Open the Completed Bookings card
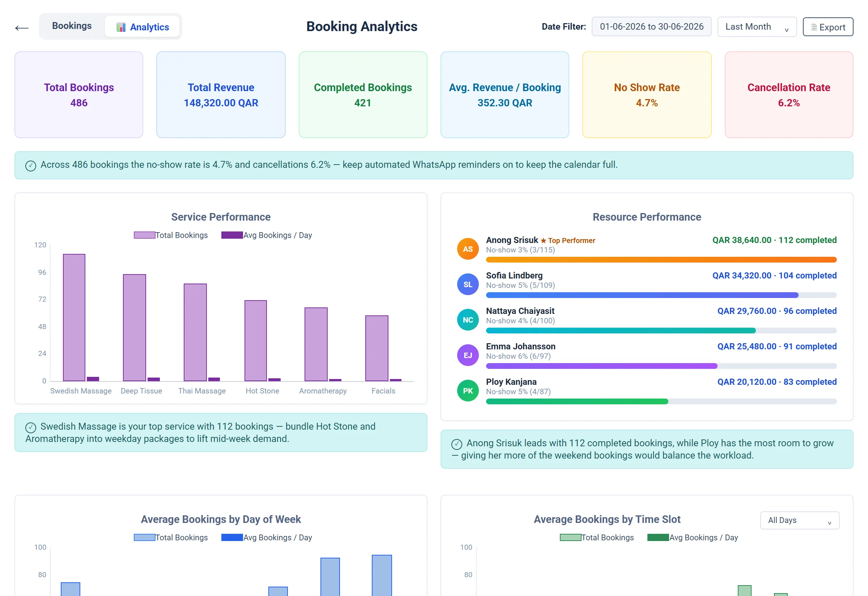Screen dimensions: 868x596 tap(363, 95)
